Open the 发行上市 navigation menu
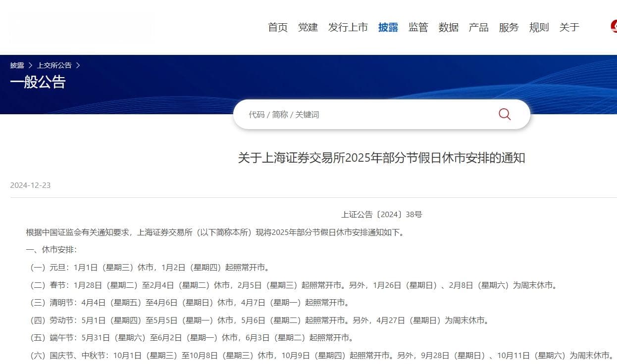The height and width of the screenshot is (364, 617). click(x=348, y=27)
